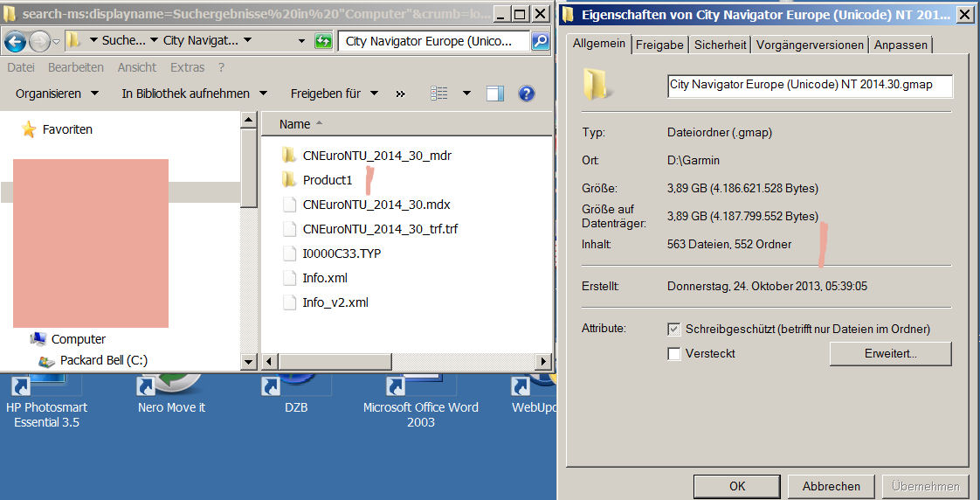Switch to the Anpassen tab
Viewport: 980px width, 500px height.
(901, 45)
